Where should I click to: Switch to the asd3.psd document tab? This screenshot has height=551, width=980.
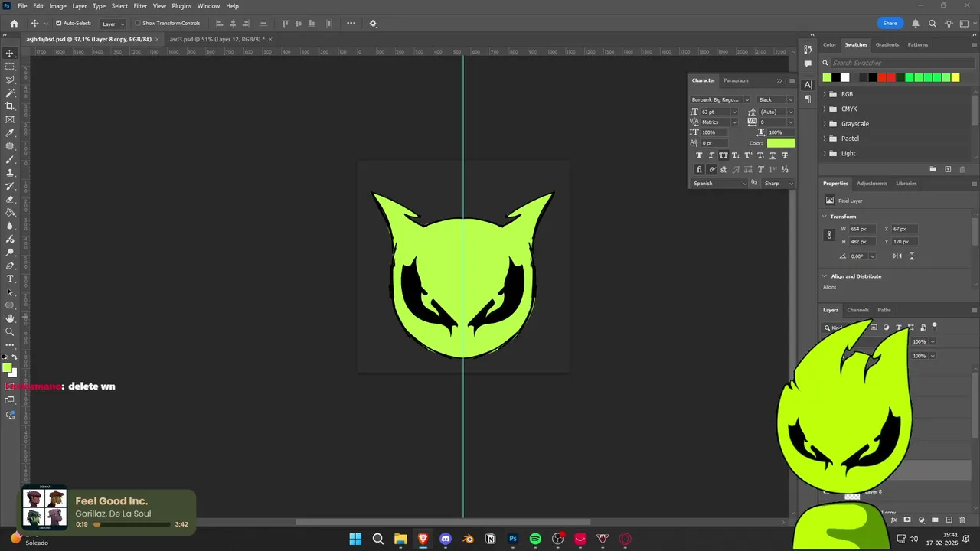coord(217,39)
